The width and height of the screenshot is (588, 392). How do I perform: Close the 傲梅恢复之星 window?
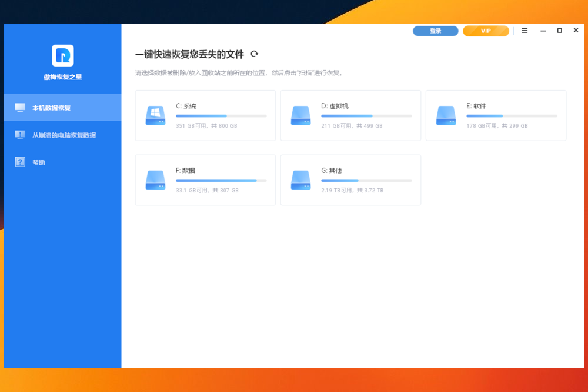pos(576,31)
